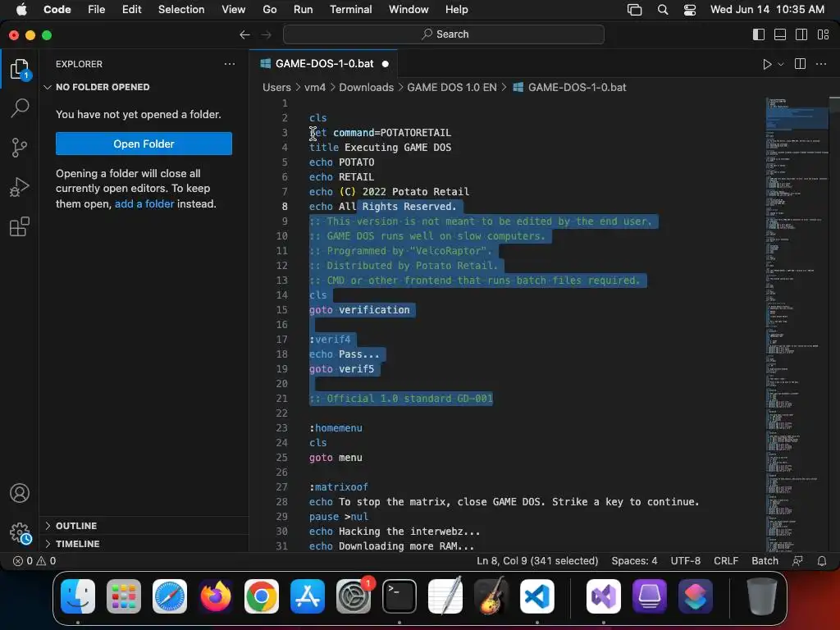Viewport: 840px width, 630px height.
Task: Open Source Control view
Action: tap(20, 148)
